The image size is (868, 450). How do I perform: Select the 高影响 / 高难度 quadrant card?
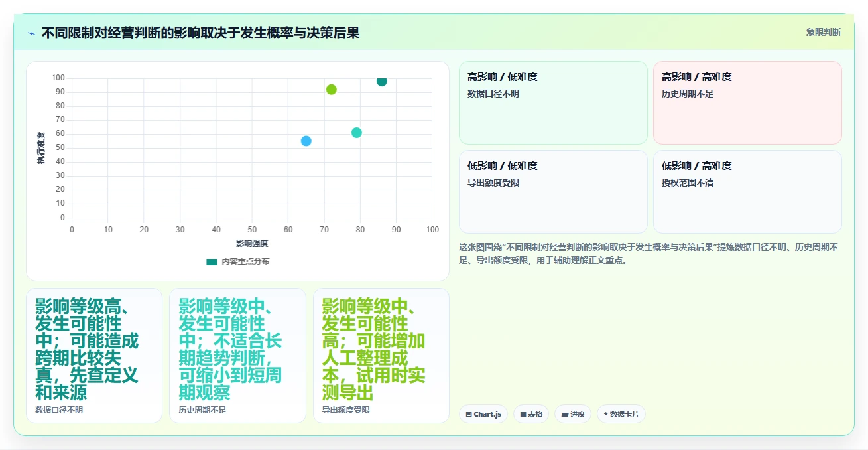tap(747, 103)
